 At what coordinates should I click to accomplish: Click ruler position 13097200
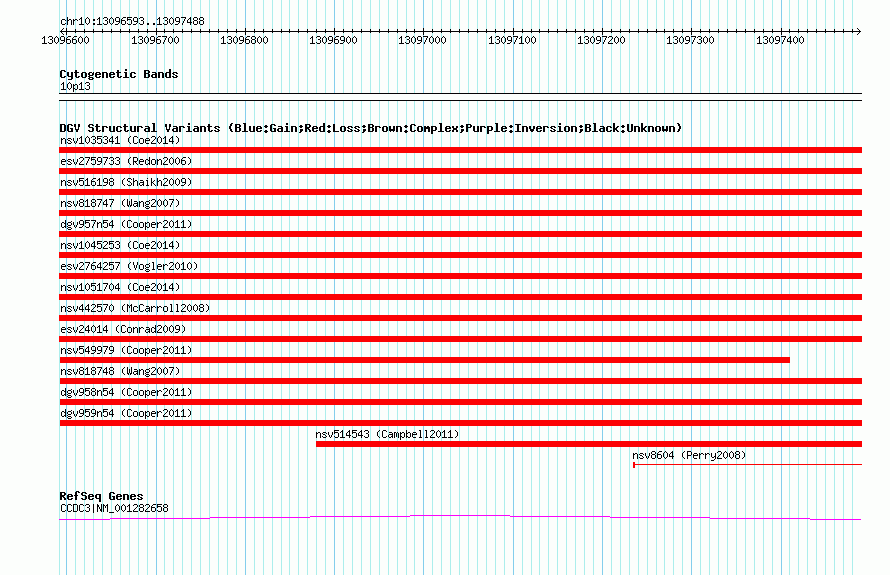pos(601,40)
